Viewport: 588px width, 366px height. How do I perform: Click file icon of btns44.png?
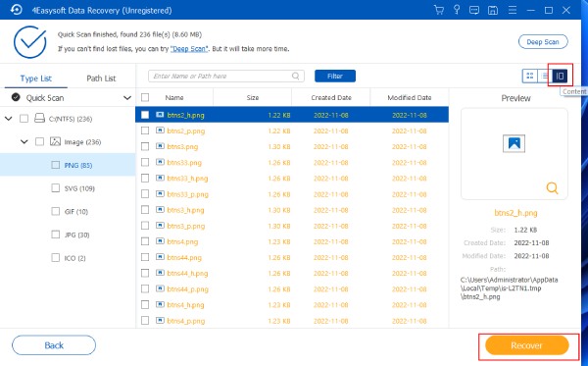pyautogui.click(x=160, y=257)
